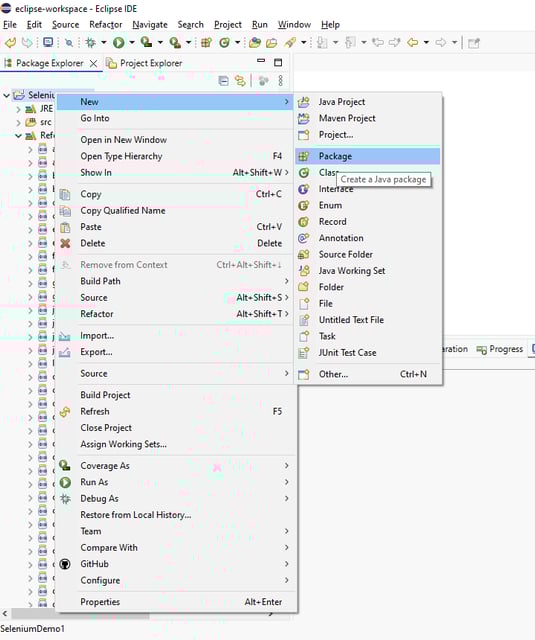Viewport: 535px width, 640px height.
Task: Choose Assign Working Sets... in context menu
Action: point(175,444)
